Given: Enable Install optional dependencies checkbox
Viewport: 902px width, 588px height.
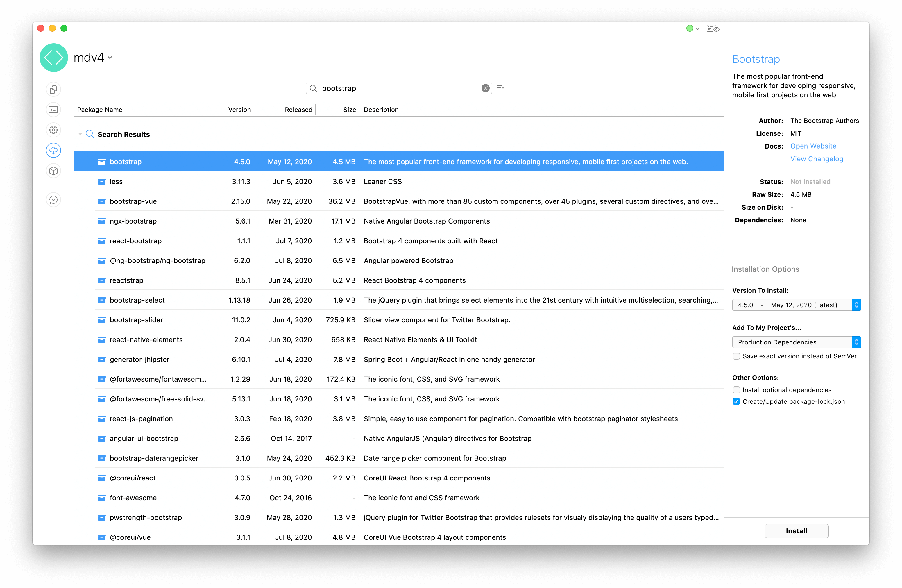Looking at the screenshot, I should 736,390.
